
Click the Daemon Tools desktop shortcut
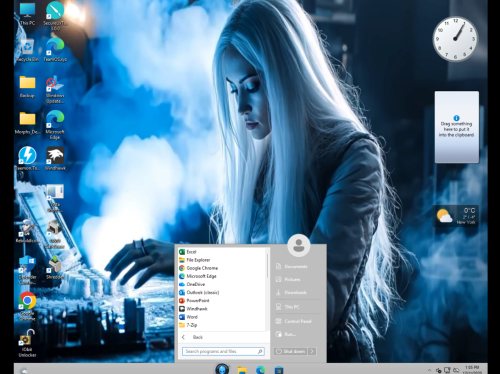(x=28, y=159)
